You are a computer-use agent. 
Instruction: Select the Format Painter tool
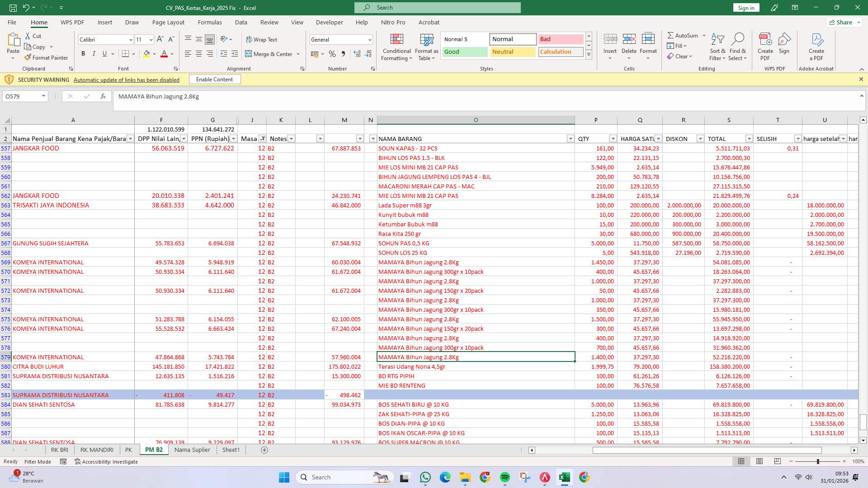[47, 57]
